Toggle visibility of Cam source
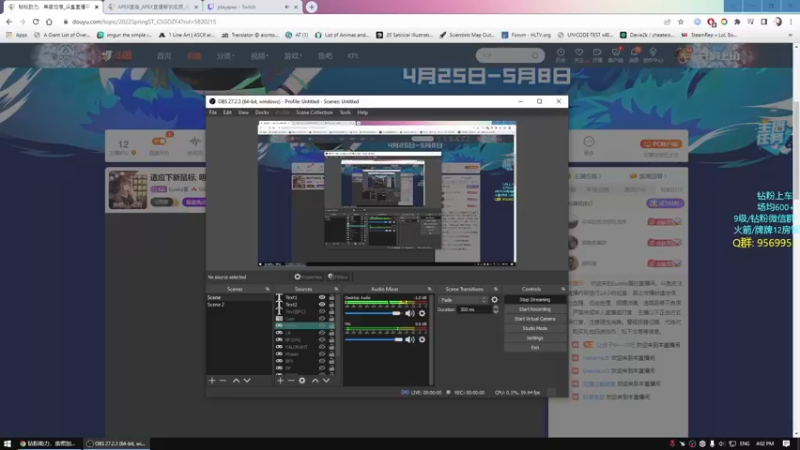Viewport: 800px width, 450px height. [322, 318]
